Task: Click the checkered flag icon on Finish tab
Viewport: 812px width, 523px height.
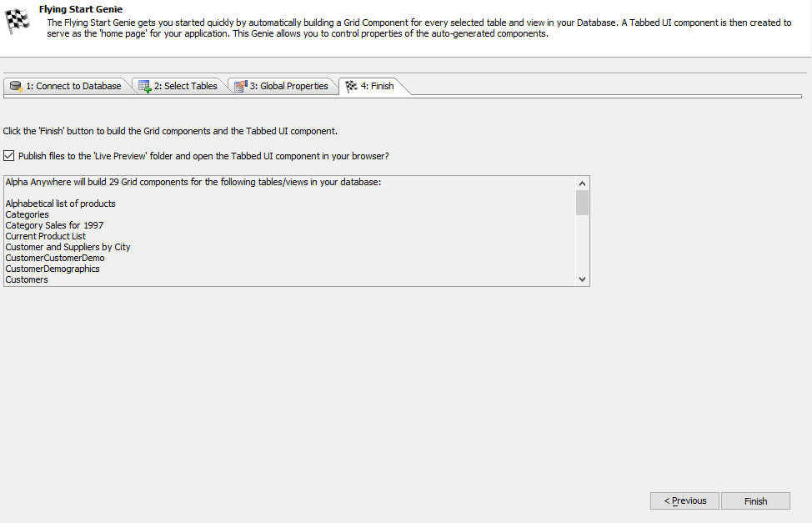Action: pyautogui.click(x=351, y=87)
